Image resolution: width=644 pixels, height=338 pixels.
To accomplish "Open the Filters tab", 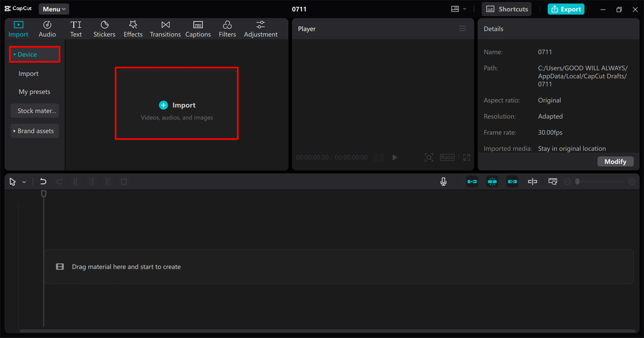I will 227,29.
